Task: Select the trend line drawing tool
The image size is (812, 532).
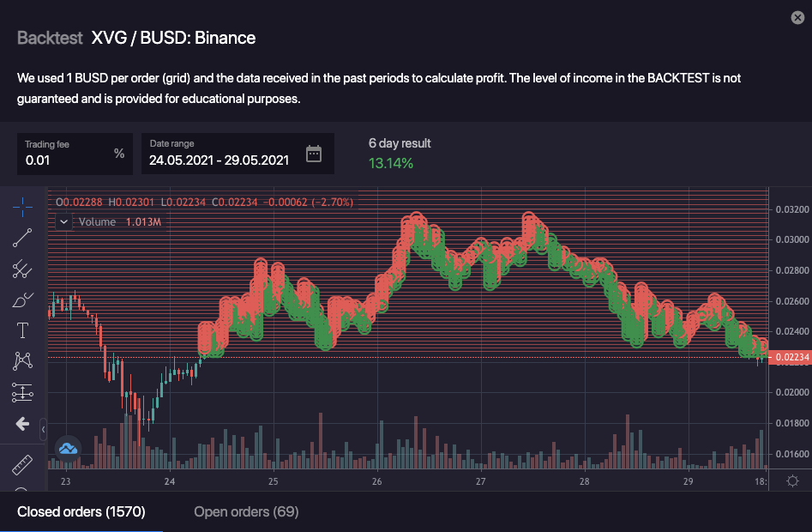Action: [22, 238]
